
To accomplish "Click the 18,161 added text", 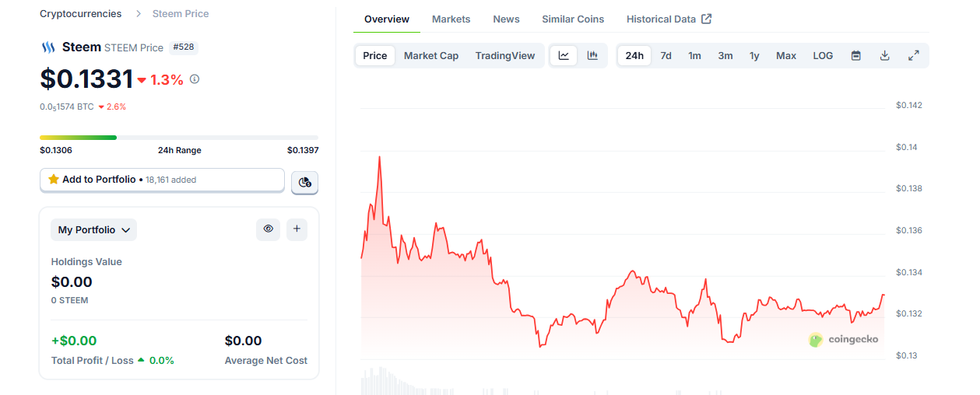I will pyautogui.click(x=171, y=180).
